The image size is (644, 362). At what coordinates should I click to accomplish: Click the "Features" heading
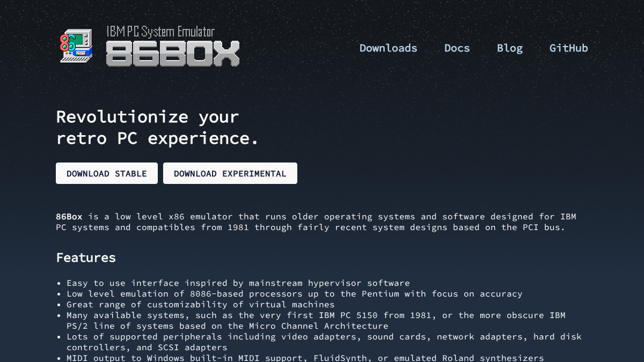pos(86,257)
